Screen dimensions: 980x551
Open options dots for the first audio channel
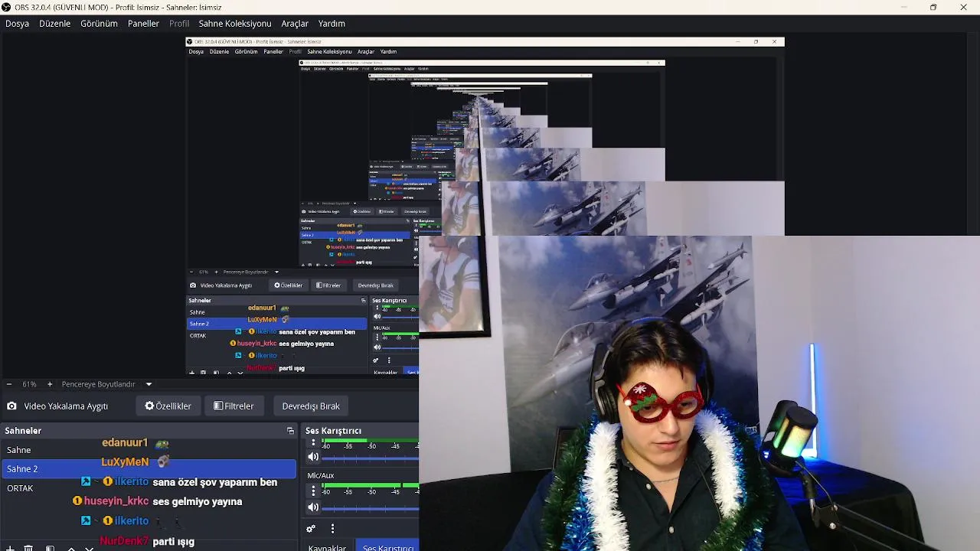coord(313,442)
